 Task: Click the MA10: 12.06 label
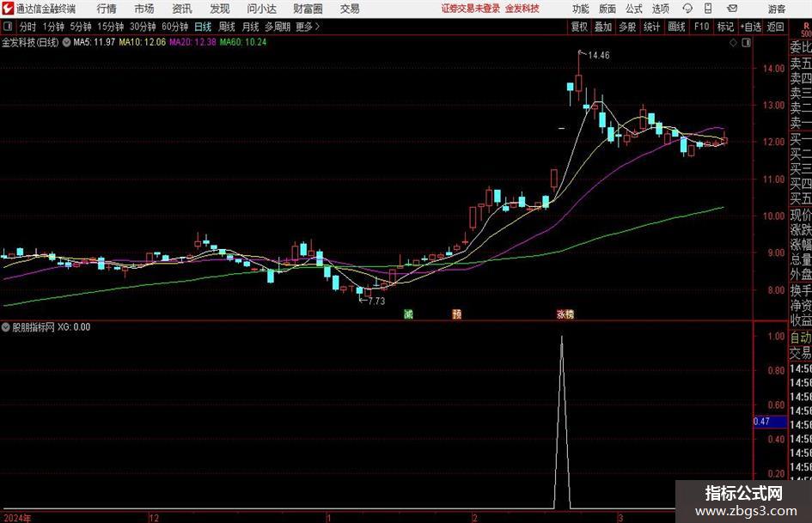point(143,42)
